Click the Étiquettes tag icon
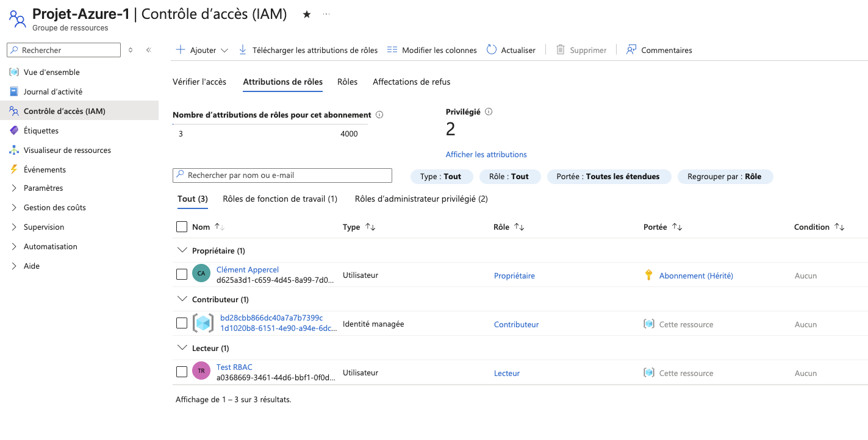The height and width of the screenshot is (440, 868). (x=14, y=130)
